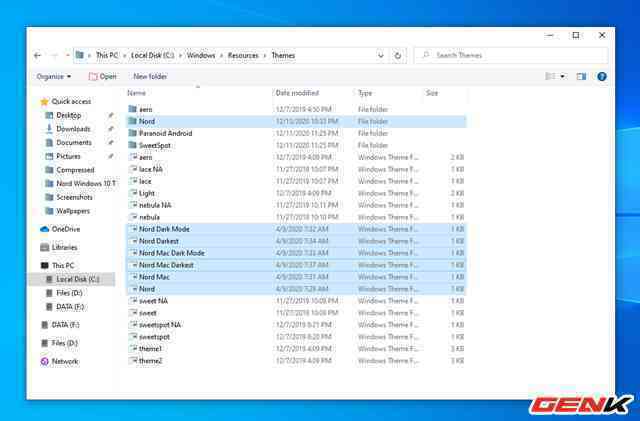Select This PC in the sidebar
Viewport: 640px width, 421px height.
click(x=58, y=265)
